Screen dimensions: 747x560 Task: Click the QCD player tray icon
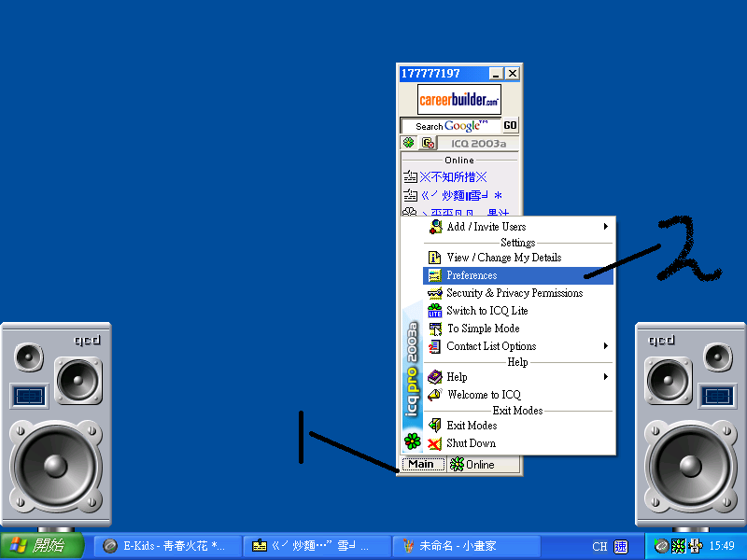661,546
